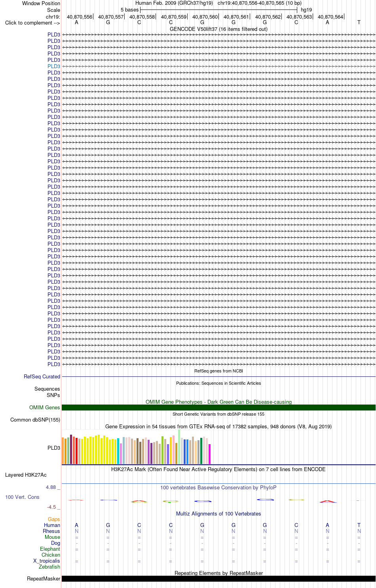Click the orange Gaps label
Image resolution: width=376 pixels, height=588 pixels.
(54, 519)
